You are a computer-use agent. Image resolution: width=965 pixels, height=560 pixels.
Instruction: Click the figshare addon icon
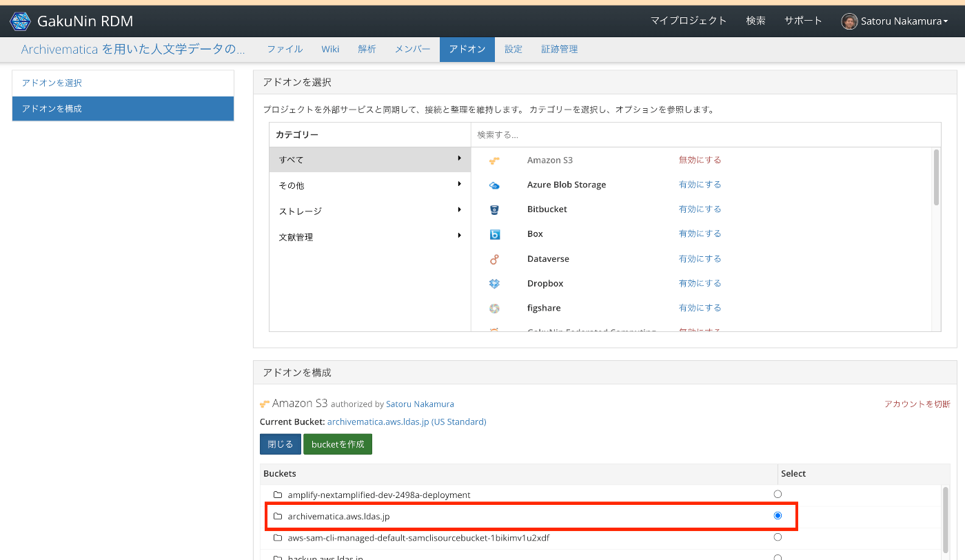click(x=494, y=308)
